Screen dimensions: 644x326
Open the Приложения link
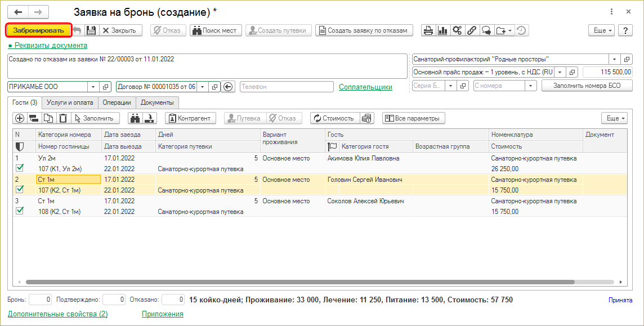pos(163,314)
